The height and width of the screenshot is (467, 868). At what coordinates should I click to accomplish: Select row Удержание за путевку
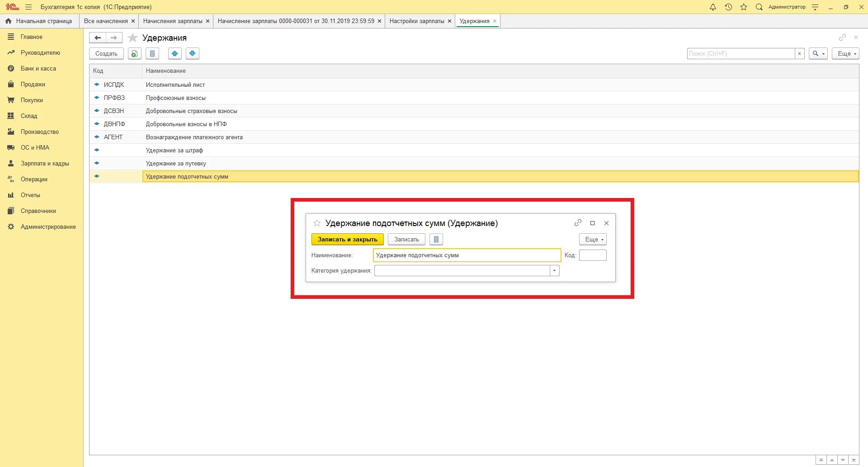click(x=474, y=163)
